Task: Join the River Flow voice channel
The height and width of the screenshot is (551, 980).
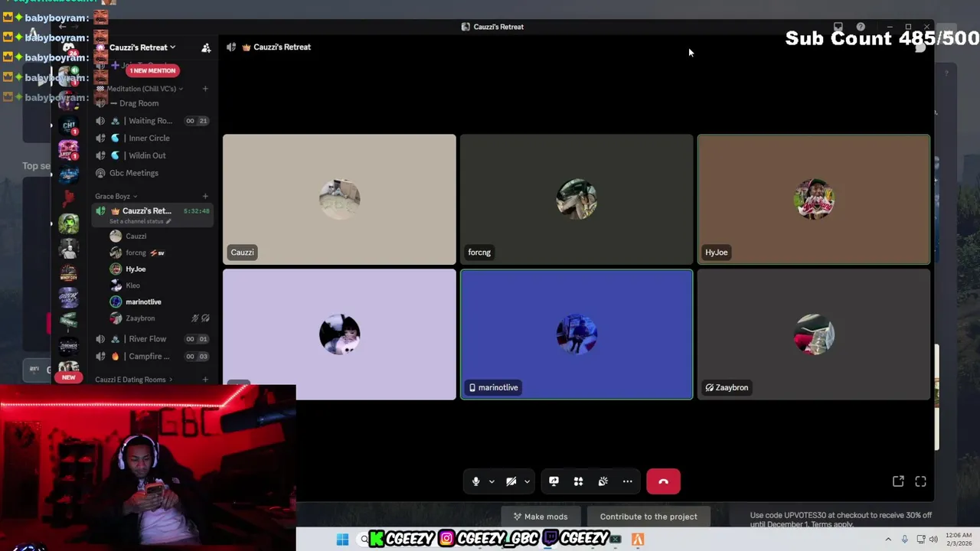Action: pos(152,339)
